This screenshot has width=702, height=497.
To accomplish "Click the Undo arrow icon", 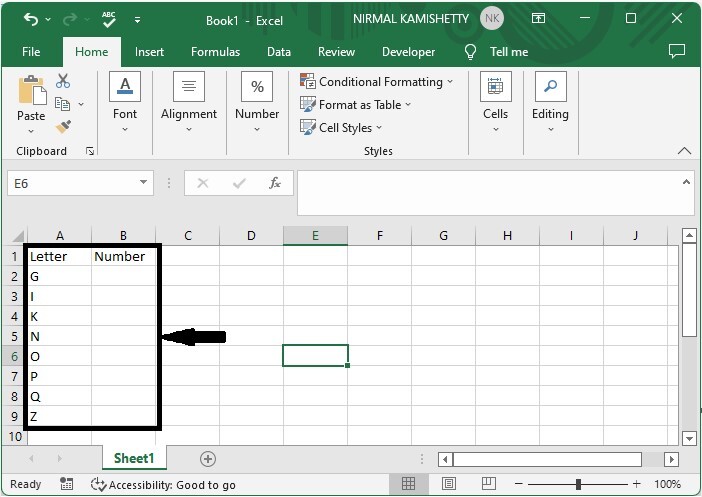I will (x=30, y=19).
